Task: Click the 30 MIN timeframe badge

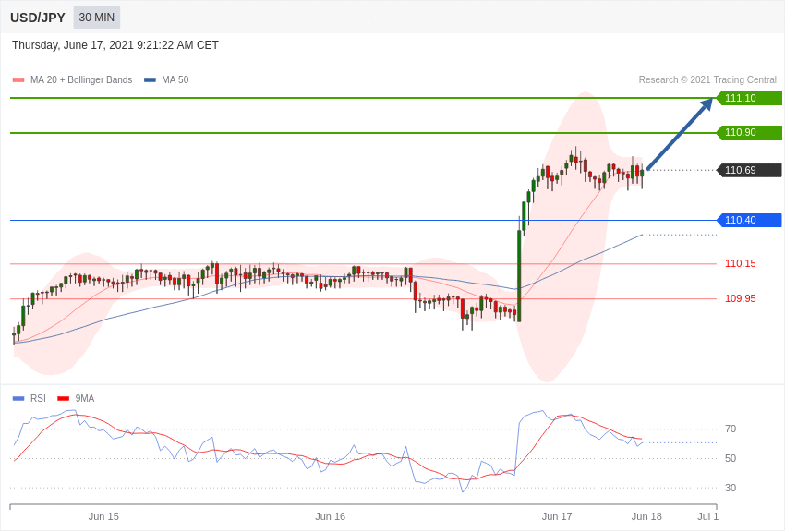Action: click(97, 18)
